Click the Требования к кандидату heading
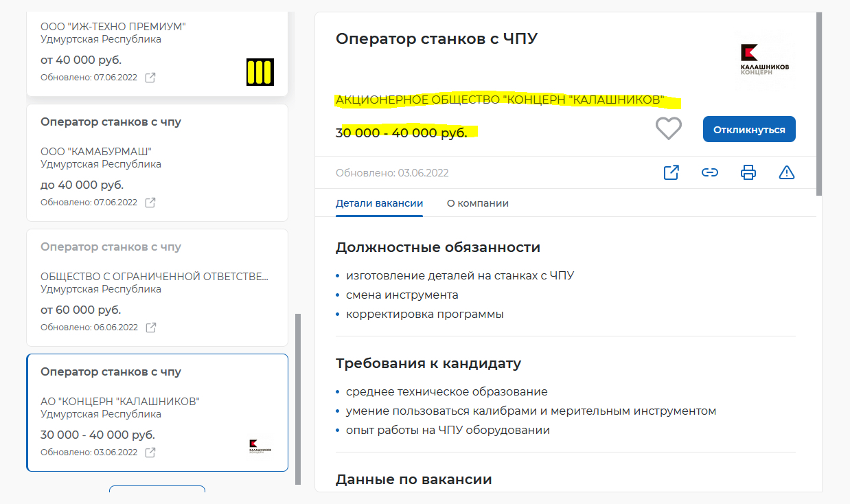This screenshot has height=504, width=850. (428, 363)
